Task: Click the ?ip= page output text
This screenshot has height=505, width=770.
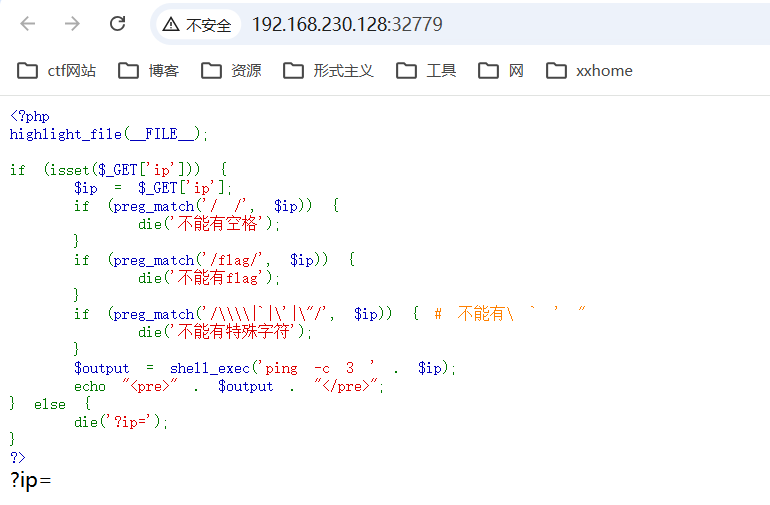Action: click(x=30, y=480)
